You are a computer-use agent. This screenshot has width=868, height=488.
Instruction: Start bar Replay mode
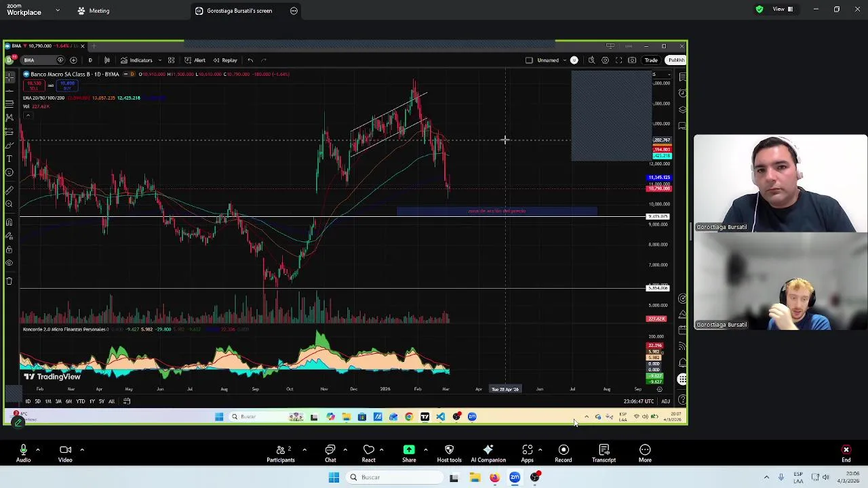click(x=225, y=60)
